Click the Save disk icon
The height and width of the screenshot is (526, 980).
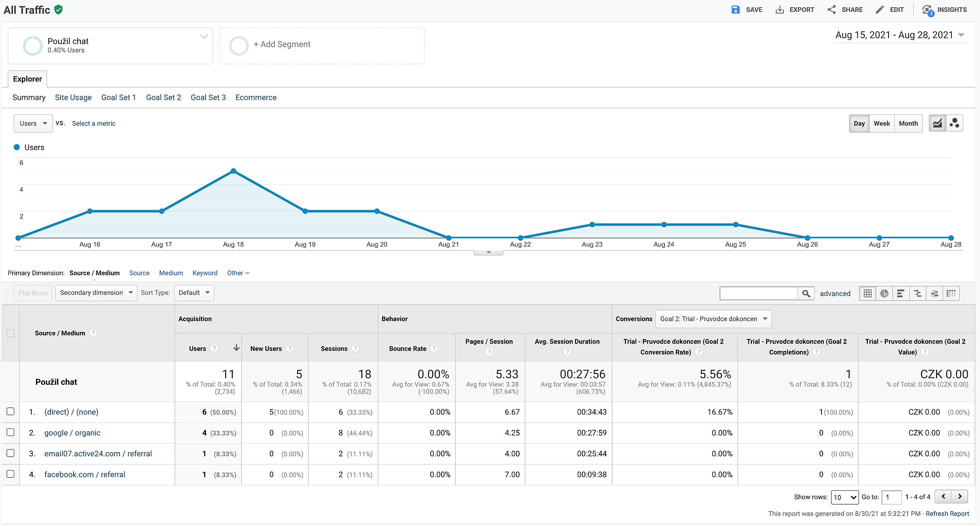click(735, 10)
